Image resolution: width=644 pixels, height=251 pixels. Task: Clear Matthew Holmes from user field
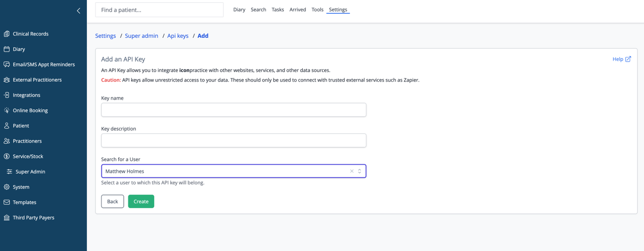pos(352,171)
